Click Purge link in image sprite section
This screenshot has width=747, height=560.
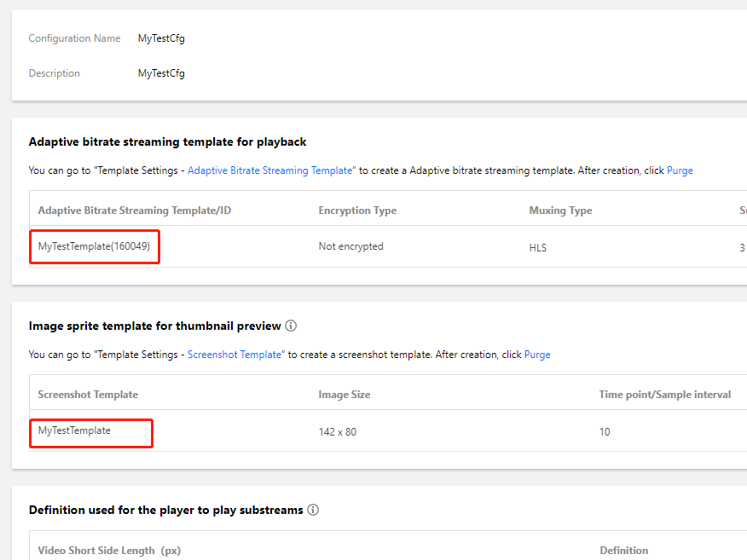click(x=537, y=355)
